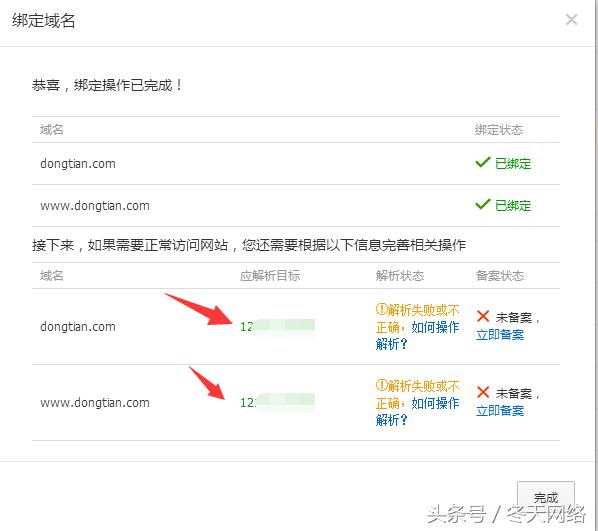Click red X icon for dongtian.com 未备案
The width and height of the screenshot is (598, 531).
coord(483,316)
